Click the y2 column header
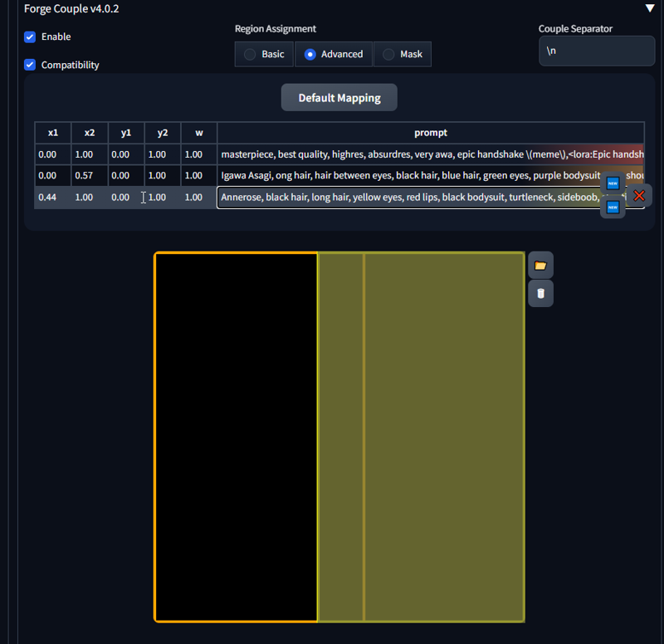Image resolution: width=664 pixels, height=644 pixels. [163, 133]
